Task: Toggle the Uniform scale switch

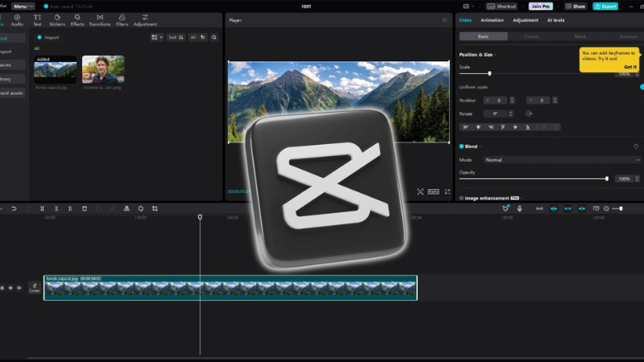Action: [x=642, y=87]
